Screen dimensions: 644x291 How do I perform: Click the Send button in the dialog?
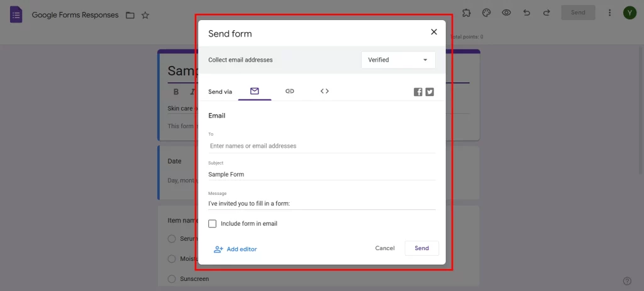(422, 248)
